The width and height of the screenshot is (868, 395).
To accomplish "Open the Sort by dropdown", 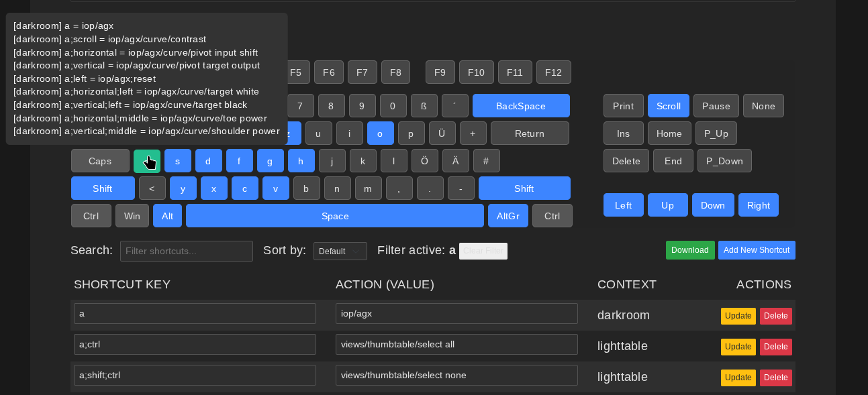I will coord(340,251).
